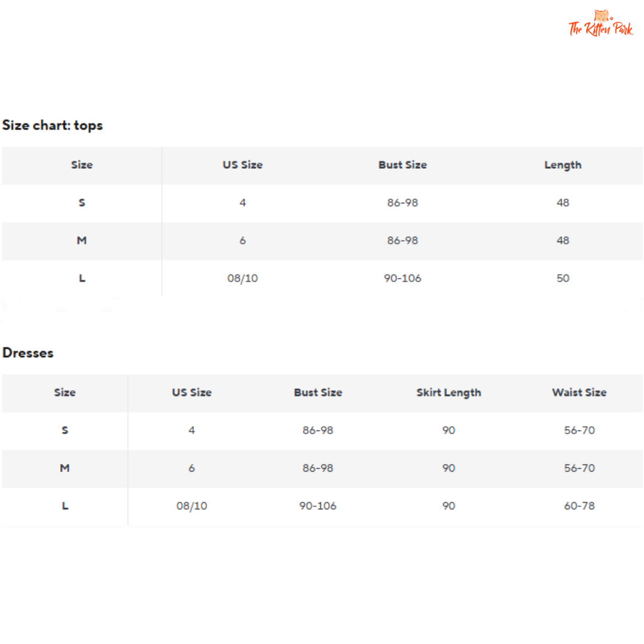Viewport: 644px width, 644px height.
Task: Click the 60-78 waist size value
Action: (x=580, y=506)
